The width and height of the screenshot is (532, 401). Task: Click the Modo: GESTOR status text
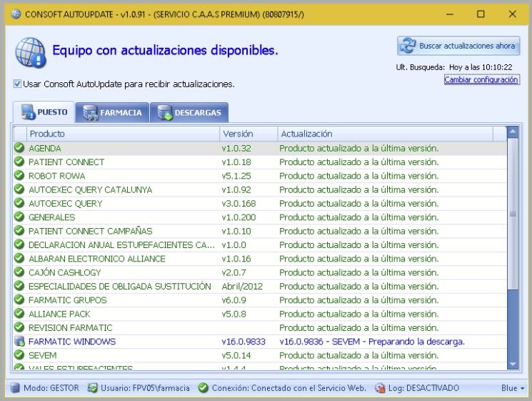coord(51,387)
